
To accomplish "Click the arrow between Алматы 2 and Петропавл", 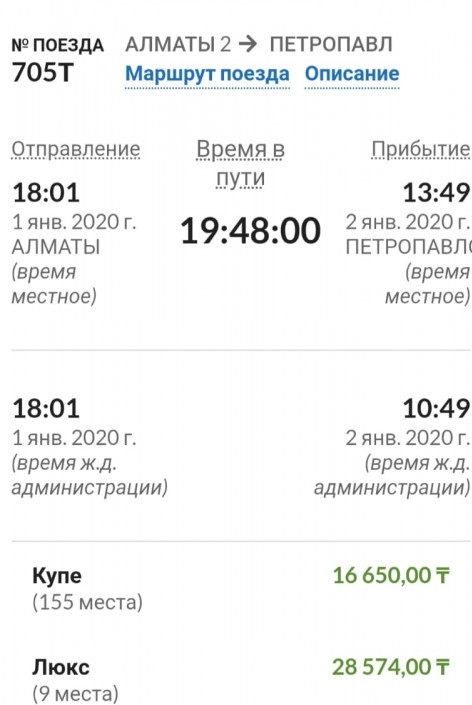I will [x=248, y=44].
